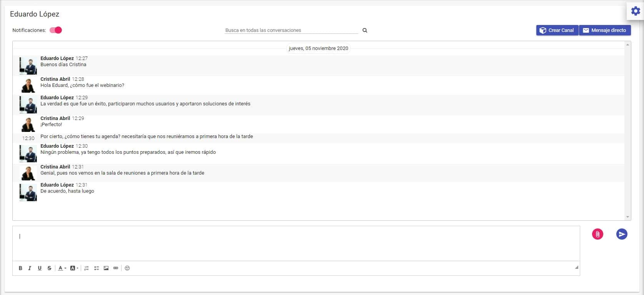Click the message 'Hola Eduard, ¿cómo fue el webinario?'
The height and width of the screenshot is (295, 644).
82,85
